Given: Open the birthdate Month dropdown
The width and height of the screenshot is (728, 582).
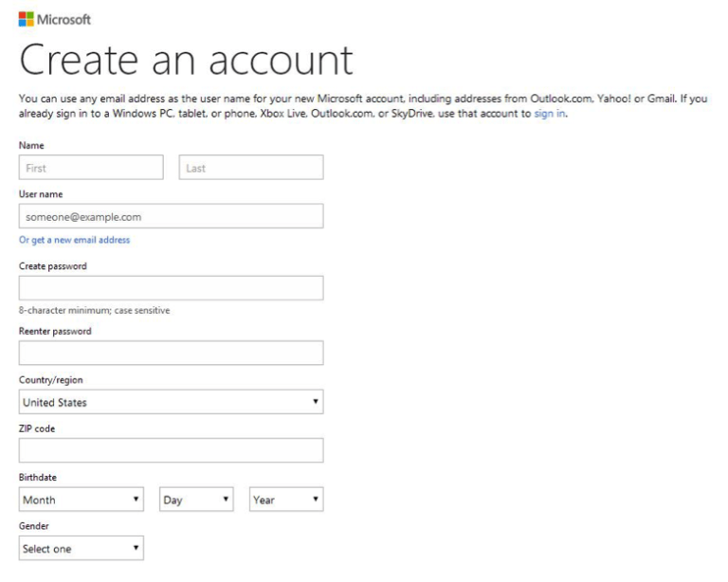Looking at the screenshot, I should (x=82, y=500).
